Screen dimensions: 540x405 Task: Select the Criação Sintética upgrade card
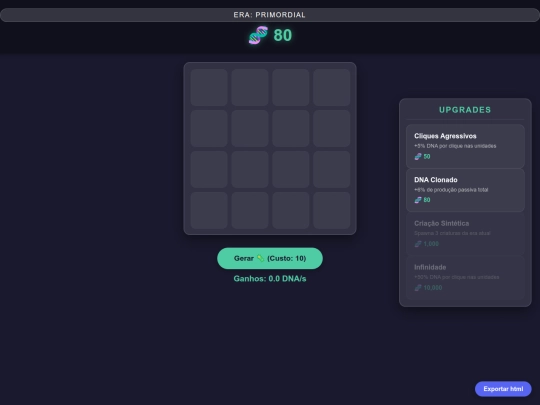pyautogui.click(x=465, y=234)
